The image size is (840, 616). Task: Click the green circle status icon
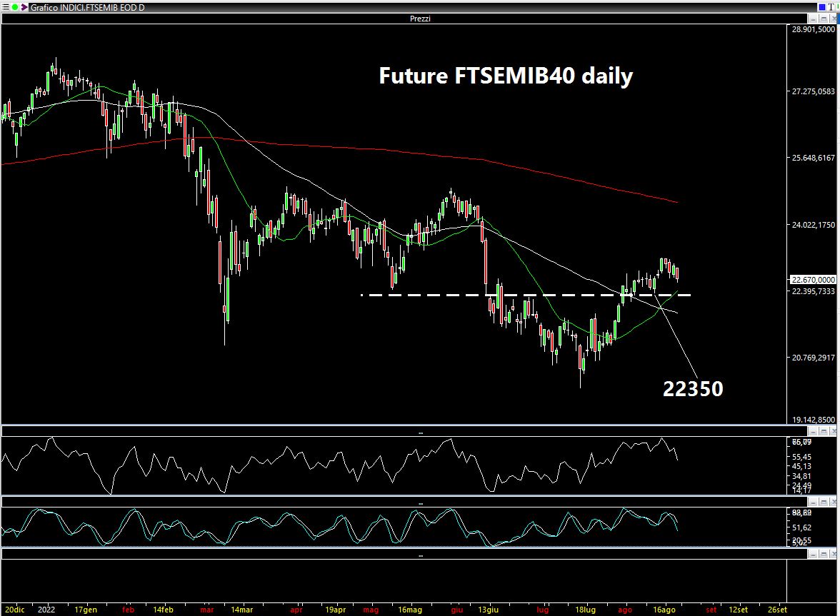point(14,7)
